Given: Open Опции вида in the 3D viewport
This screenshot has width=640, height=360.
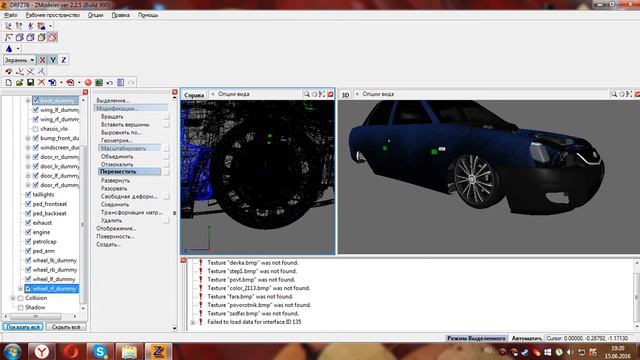Looking at the screenshot, I should coord(378,94).
